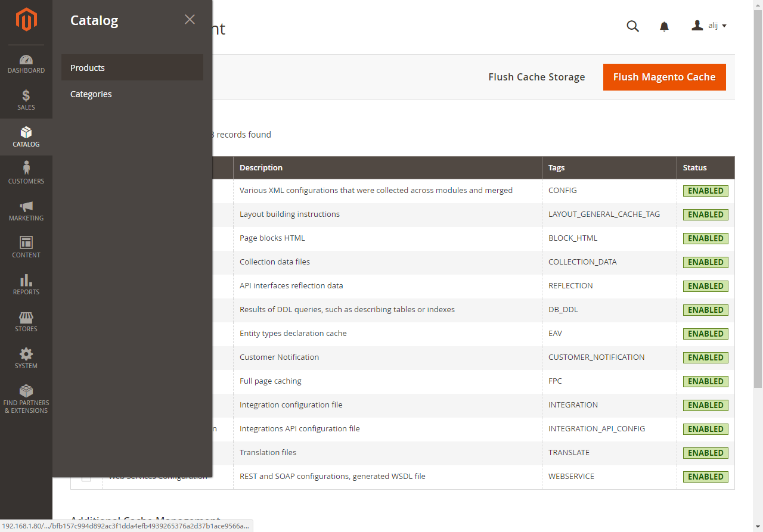This screenshot has height=532, width=763.
Task: Click the 'Customer Notification' description
Action: 279,357
